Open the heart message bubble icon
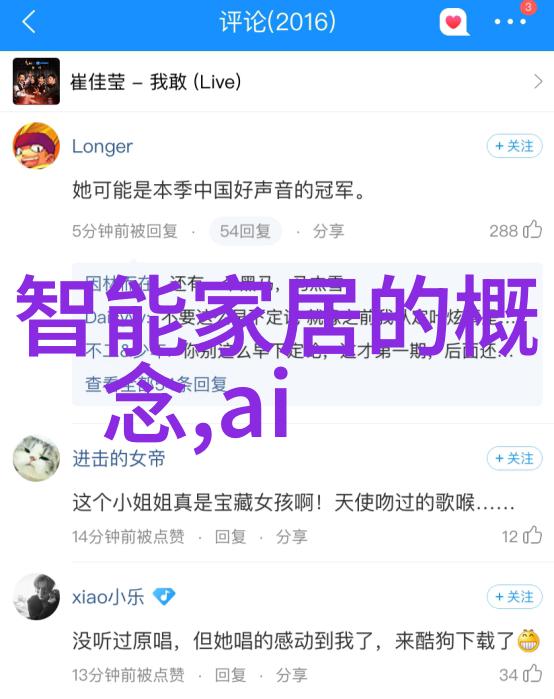The image size is (554, 699). [454, 22]
